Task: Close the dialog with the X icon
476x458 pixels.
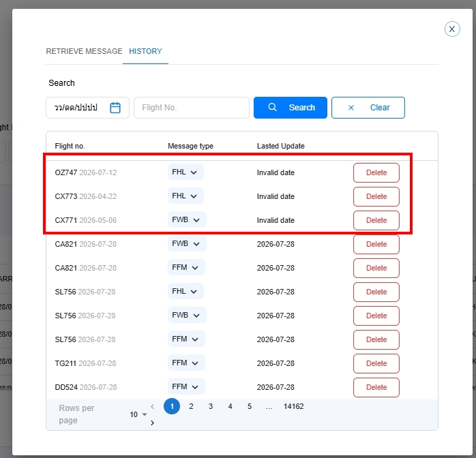Action: click(x=452, y=29)
